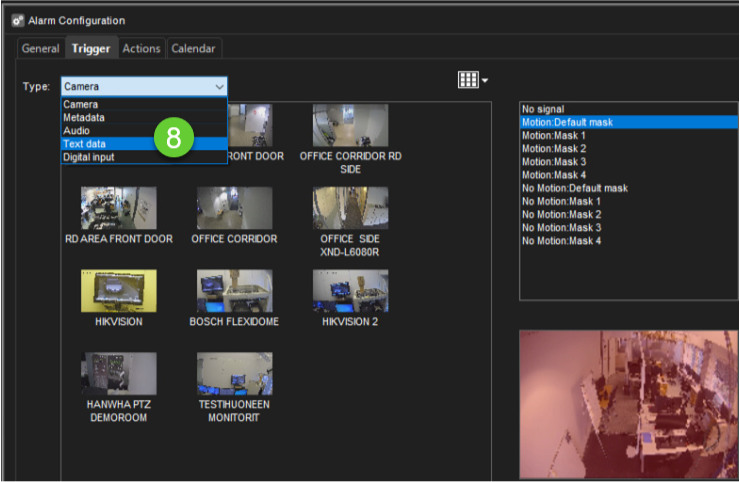Open the Actions tab
Viewport: 740px width, 482px height.
coord(142,48)
